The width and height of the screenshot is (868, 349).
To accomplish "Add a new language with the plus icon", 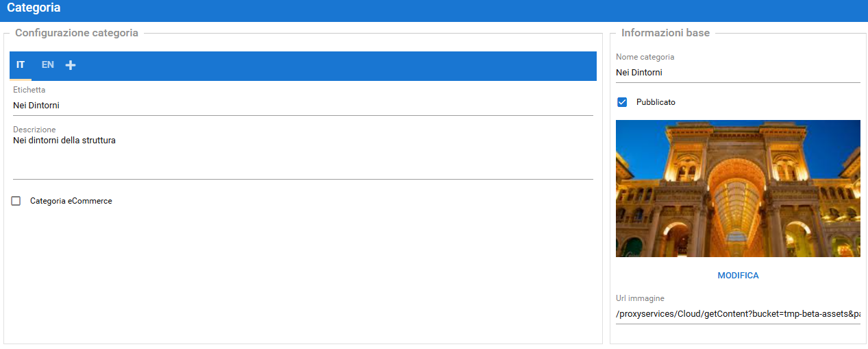I will [71, 65].
